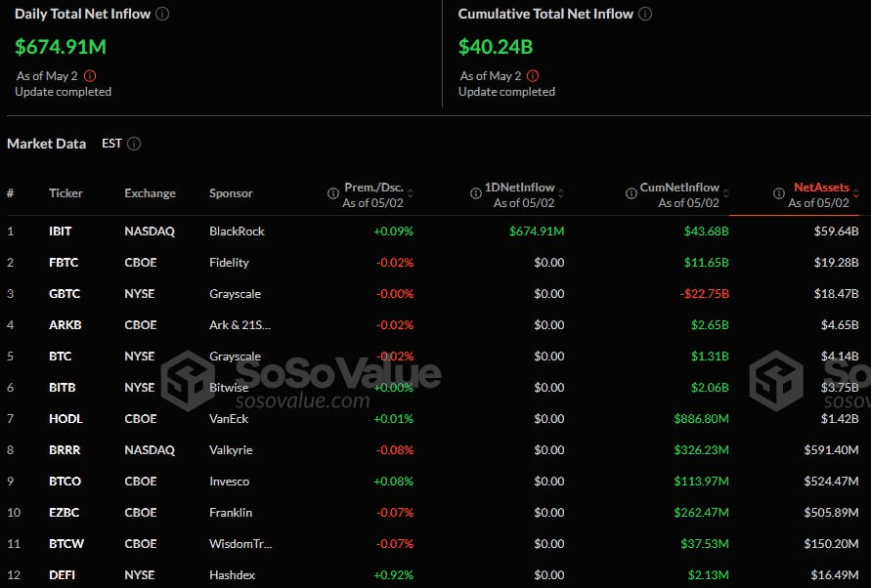Click the NASDAQ exchange cell for IBIT
Image resolution: width=871 pixels, height=588 pixels.
(x=150, y=231)
